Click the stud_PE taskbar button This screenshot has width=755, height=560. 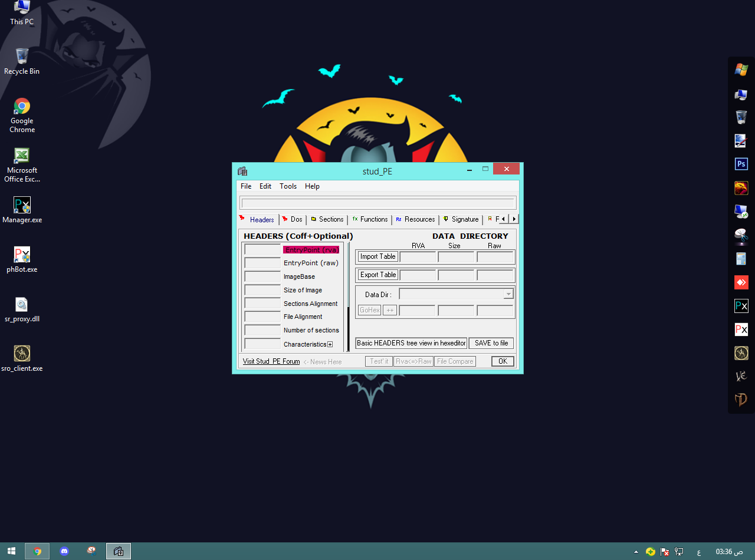119,551
